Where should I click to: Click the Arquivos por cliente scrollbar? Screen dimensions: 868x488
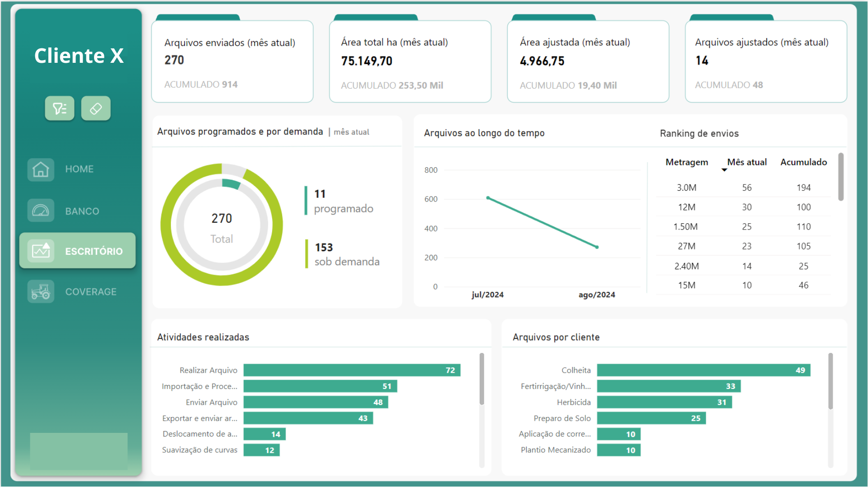point(830,381)
